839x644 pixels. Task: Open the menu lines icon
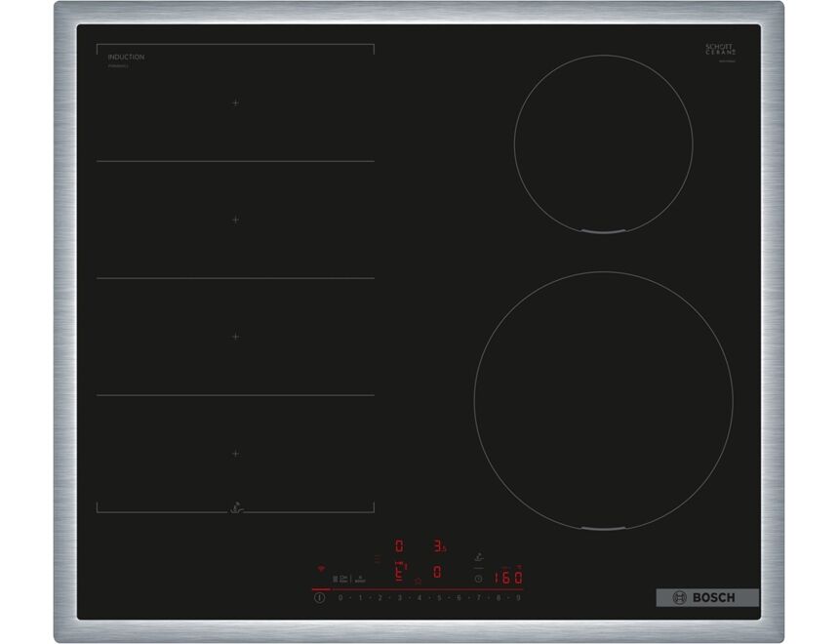pos(378,557)
